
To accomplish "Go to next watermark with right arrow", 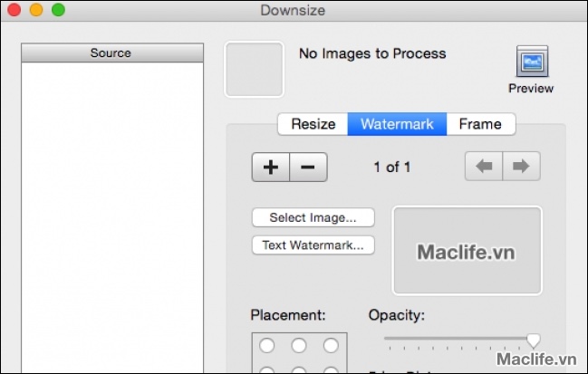I will 522,168.
